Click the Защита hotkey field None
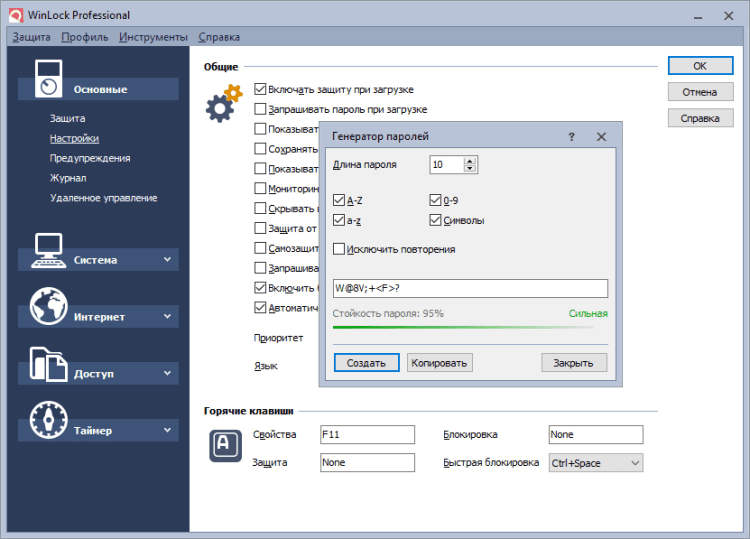 pyautogui.click(x=367, y=462)
